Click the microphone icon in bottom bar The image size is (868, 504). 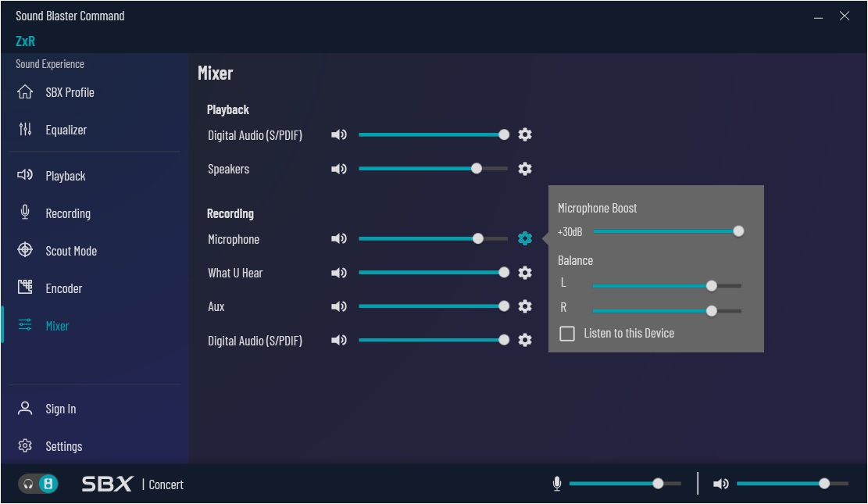tap(557, 484)
